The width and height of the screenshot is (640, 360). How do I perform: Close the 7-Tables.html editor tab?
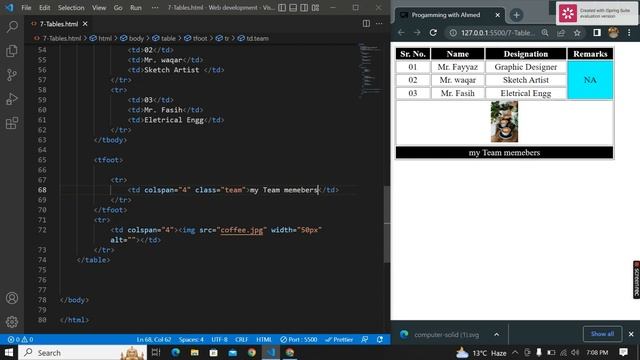(85, 24)
